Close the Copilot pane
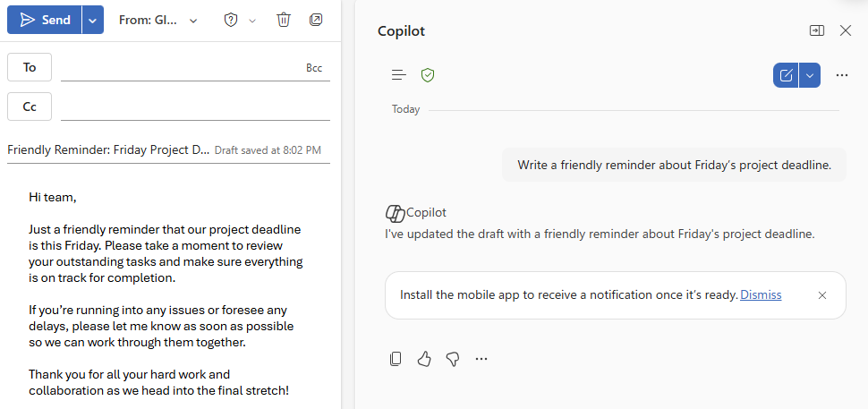868x409 pixels. pyautogui.click(x=846, y=31)
